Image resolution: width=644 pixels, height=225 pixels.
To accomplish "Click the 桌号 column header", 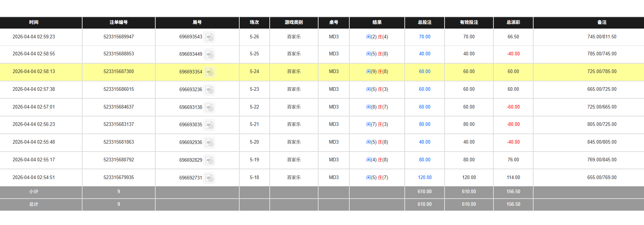I will pyautogui.click(x=334, y=22).
